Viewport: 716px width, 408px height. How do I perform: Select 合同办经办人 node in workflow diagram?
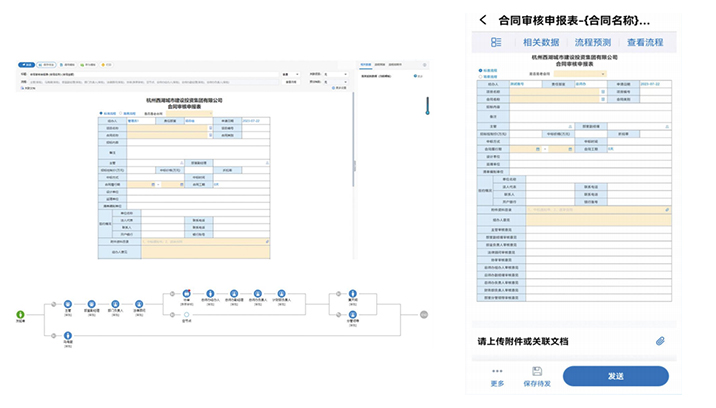tap(210, 293)
